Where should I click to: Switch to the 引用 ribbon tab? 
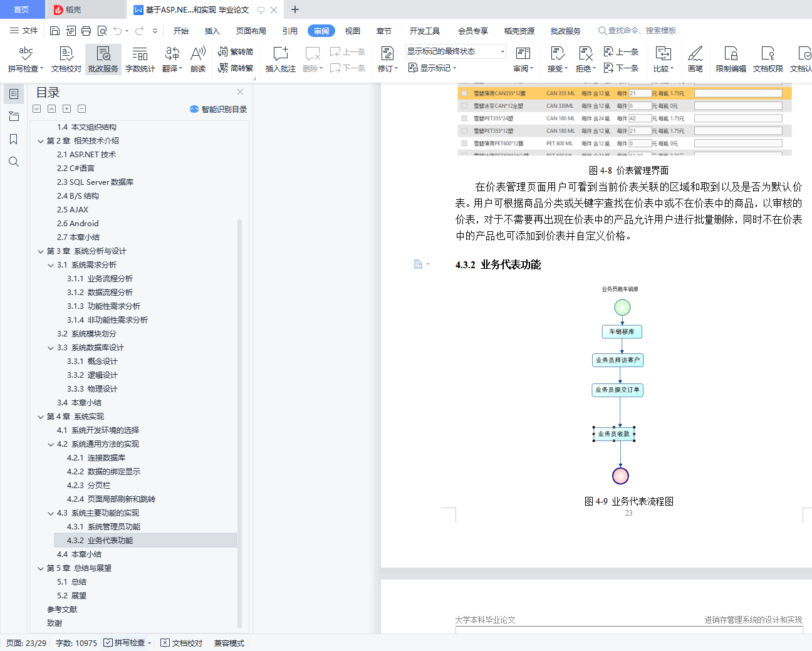[x=290, y=31]
